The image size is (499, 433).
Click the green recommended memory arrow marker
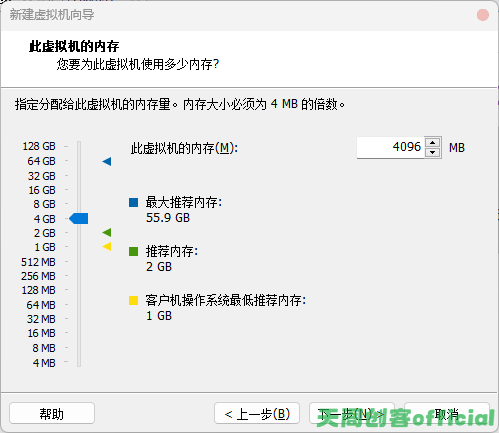[107, 232]
